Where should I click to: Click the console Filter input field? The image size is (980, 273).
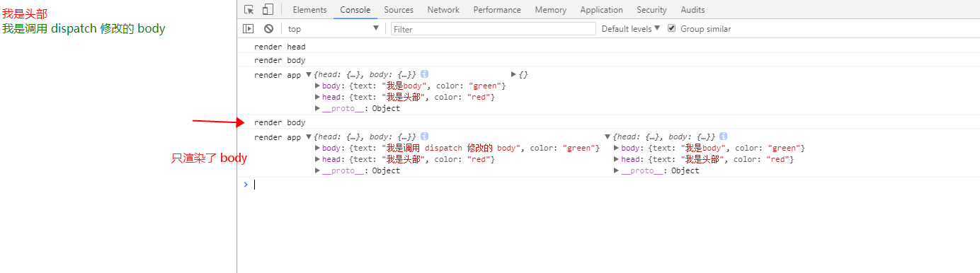click(x=494, y=29)
